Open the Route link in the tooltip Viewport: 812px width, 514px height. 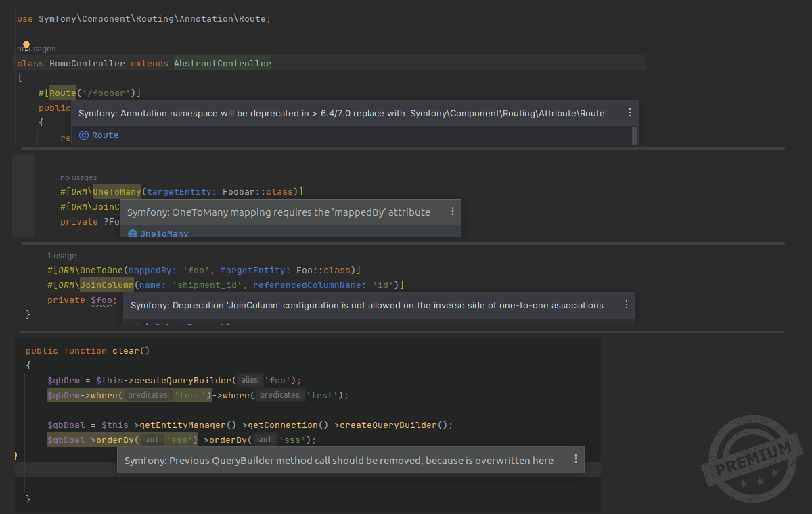[106, 135]
